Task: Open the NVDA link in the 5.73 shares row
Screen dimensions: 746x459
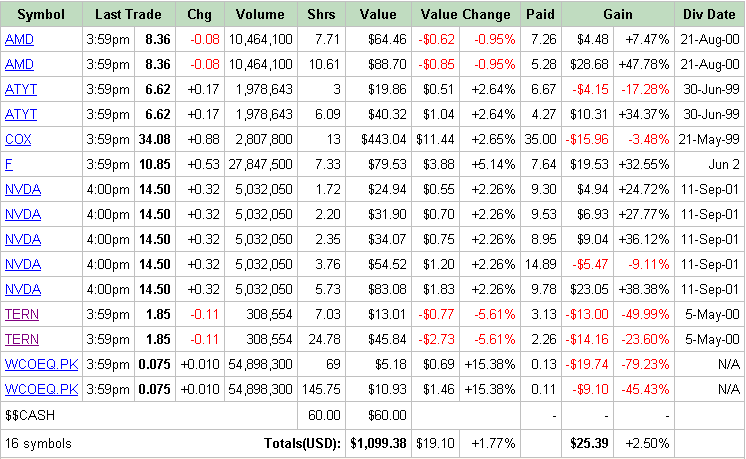Action: 23,289
